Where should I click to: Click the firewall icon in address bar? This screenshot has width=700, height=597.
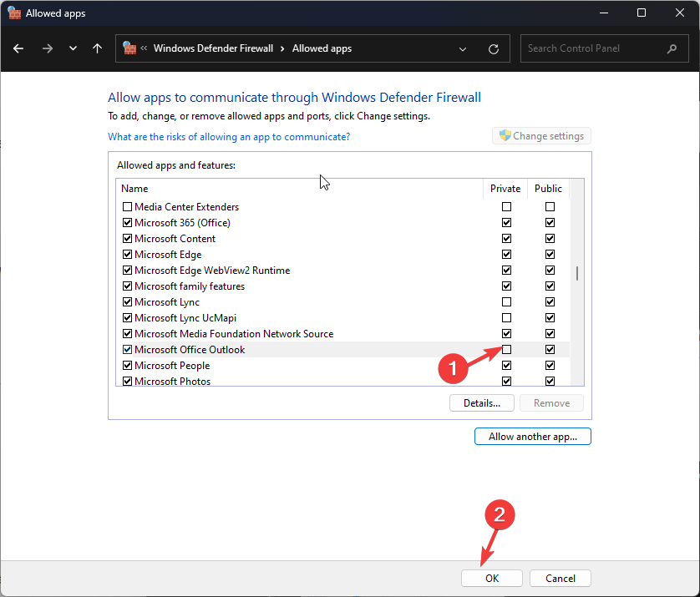pyautogui.click(x=129, y=48)
